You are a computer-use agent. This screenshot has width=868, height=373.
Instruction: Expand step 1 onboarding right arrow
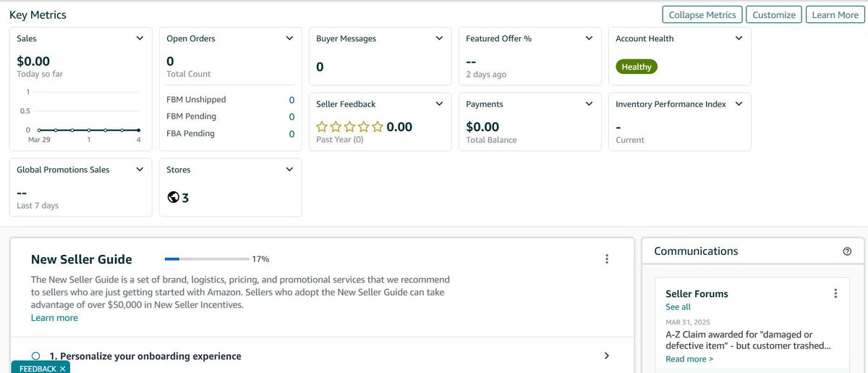(x=607, y=356)
